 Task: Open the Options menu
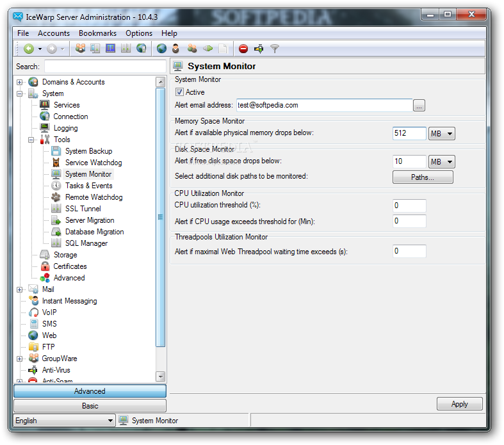pyautogui.click(x=139, y=33)
